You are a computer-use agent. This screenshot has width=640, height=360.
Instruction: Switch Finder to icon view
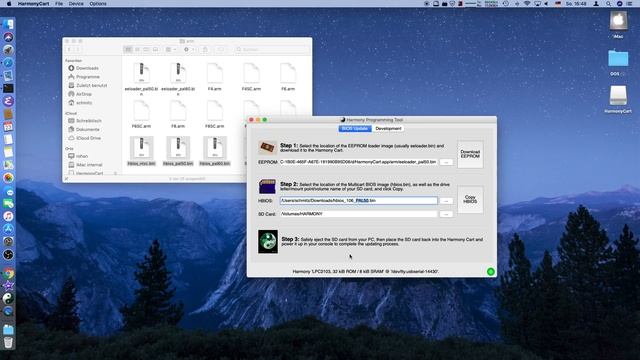[128, 50]
